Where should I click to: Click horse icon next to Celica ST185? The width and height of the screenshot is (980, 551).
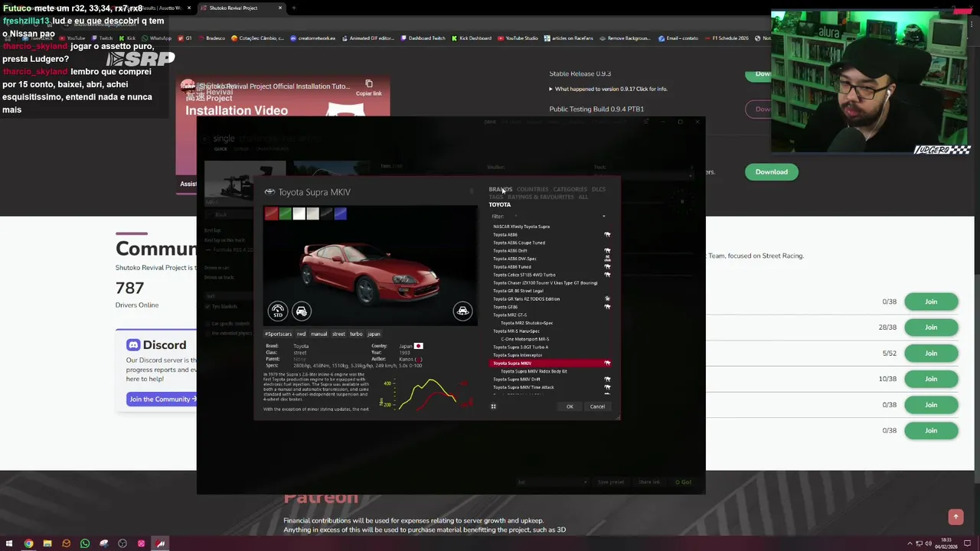point(607,275)
